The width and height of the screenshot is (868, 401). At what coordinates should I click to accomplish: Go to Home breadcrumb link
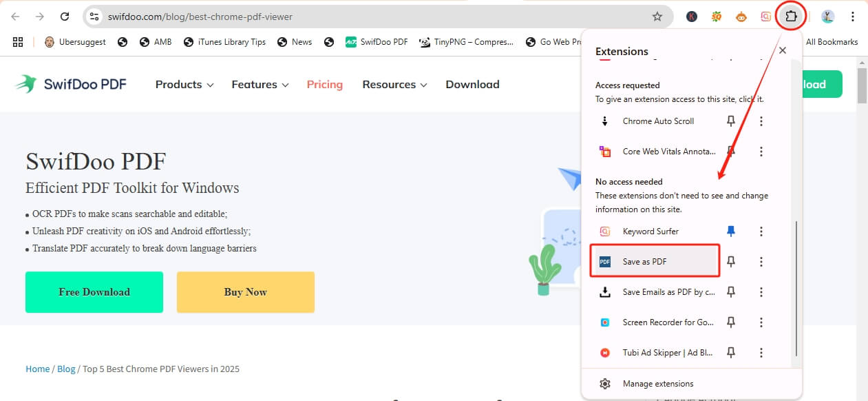[38, 369]
